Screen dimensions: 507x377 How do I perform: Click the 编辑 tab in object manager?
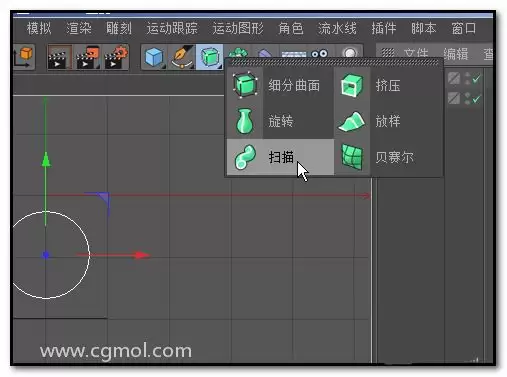pos(456,54)
